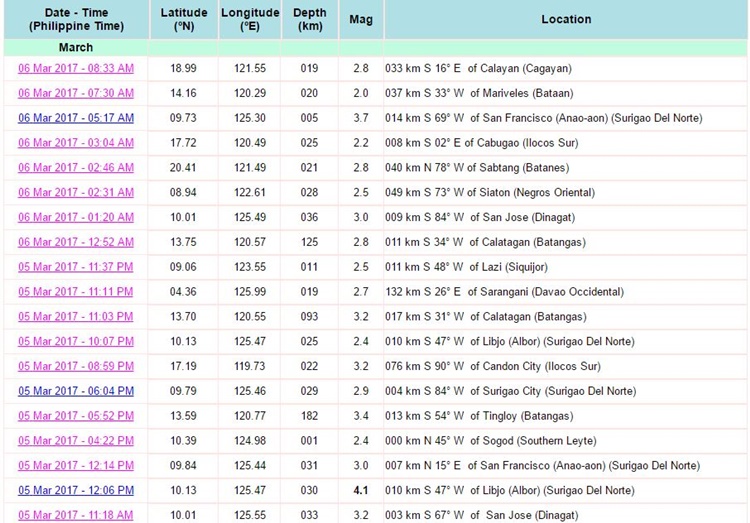Open the 06 Mar 2017 - 01:20 AM event link
The image size is (750, 523).
point(76,218)
